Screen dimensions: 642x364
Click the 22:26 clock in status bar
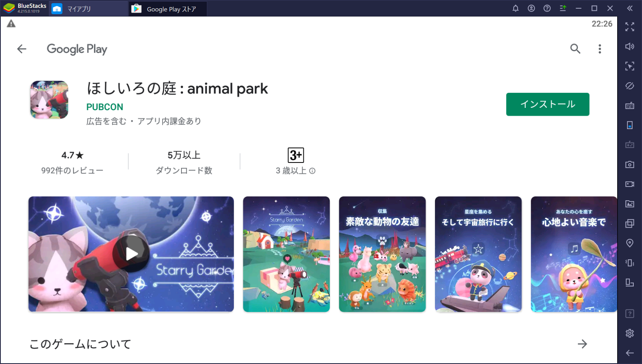coord(602,24)
